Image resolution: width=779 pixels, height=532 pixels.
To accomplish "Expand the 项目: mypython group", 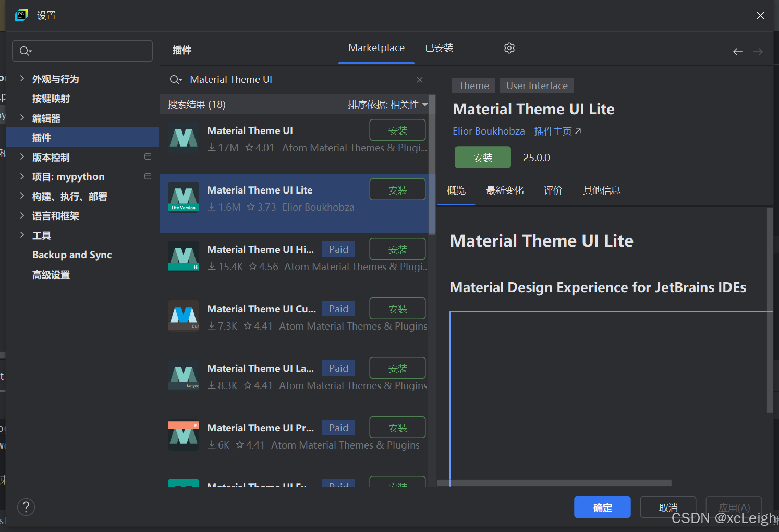I will click(22, 176).
